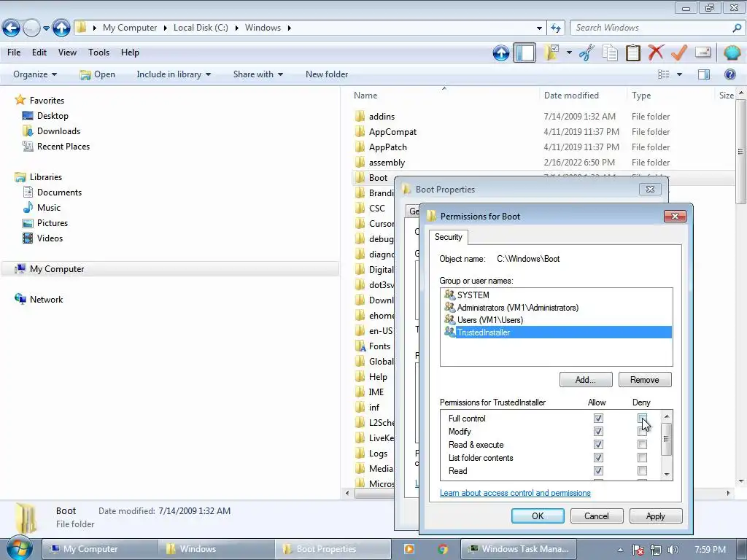
Task: Expand the breadcrumb arrow after Windows
Action: 289,28
